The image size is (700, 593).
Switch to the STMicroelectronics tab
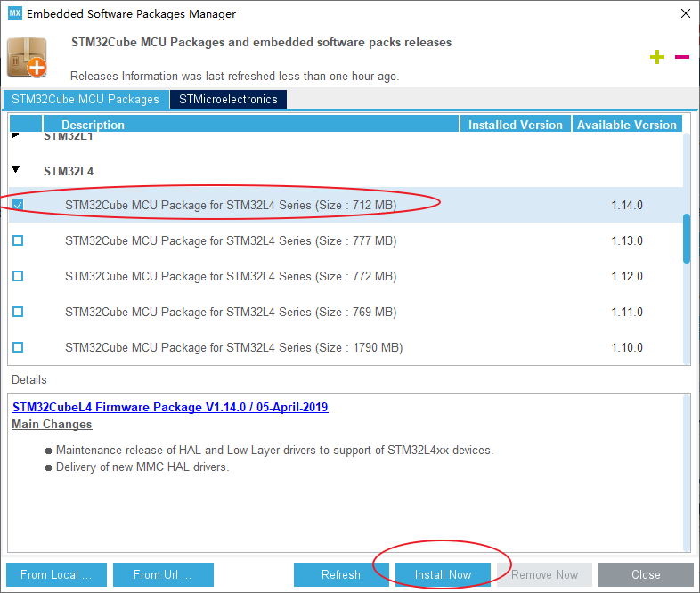[x=228, y=99]
